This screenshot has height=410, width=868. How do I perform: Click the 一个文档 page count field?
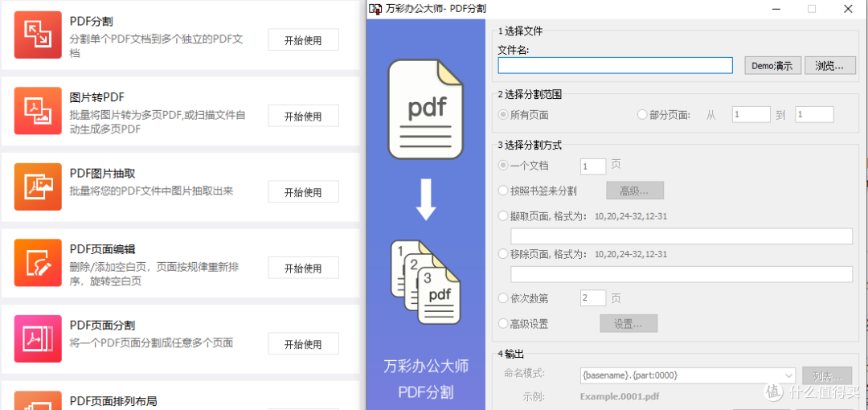click(x=593, y=166)
